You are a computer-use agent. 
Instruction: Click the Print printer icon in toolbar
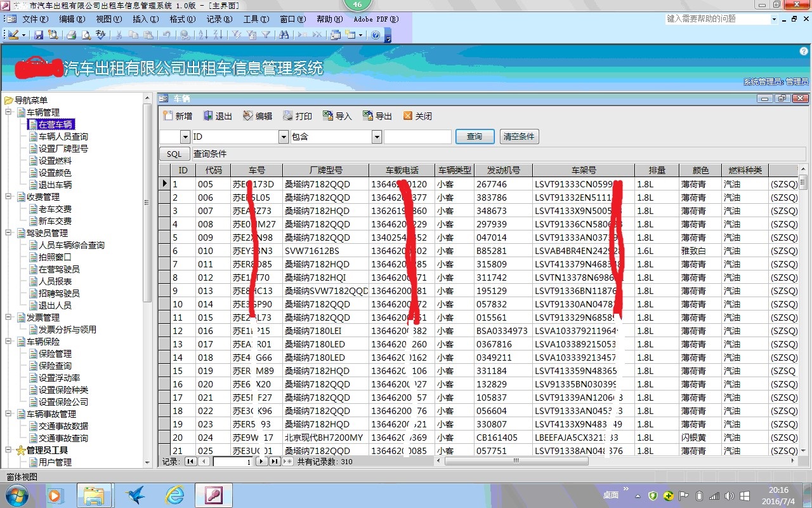point(72,35)
